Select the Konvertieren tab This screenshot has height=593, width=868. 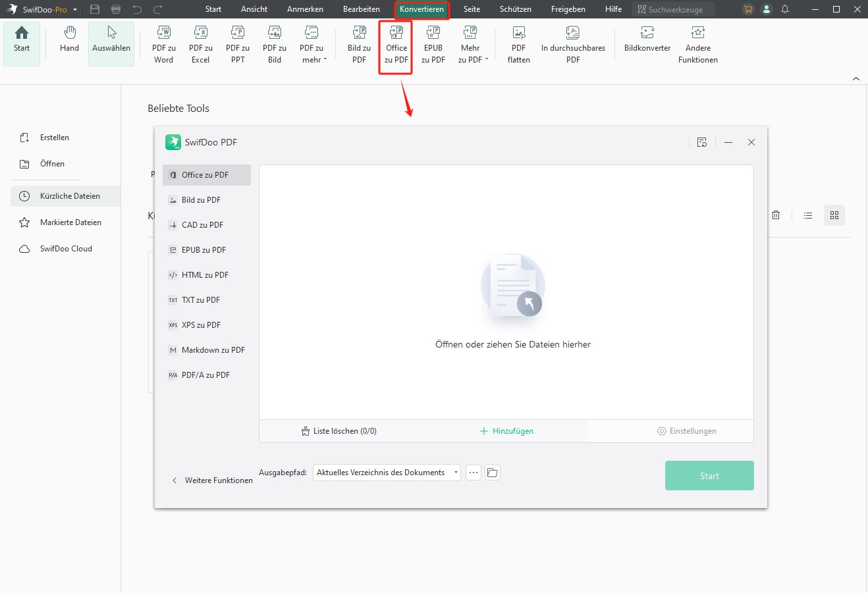click(421, 9)
